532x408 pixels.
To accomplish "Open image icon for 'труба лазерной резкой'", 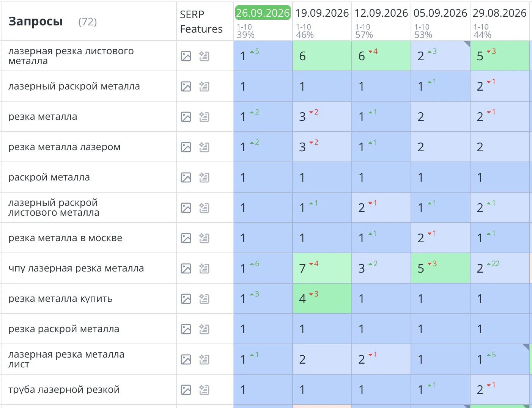I will (x=186, y=390).
